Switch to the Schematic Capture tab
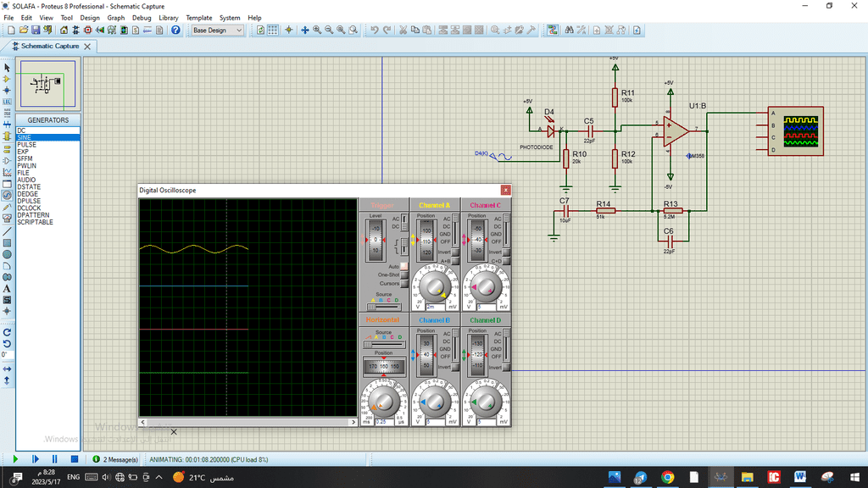 [49, 47]
